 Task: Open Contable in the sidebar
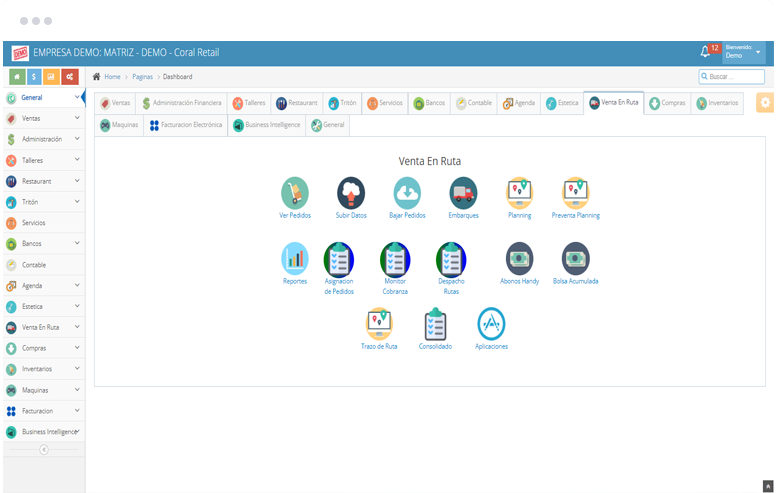[x=44, y=265]
